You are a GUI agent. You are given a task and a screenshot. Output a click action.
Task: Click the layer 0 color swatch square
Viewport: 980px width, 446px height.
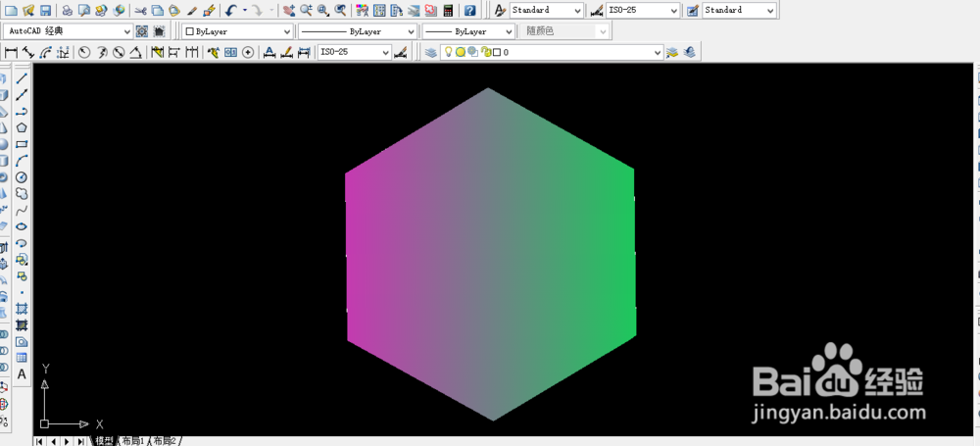click(x=497, y=53)
